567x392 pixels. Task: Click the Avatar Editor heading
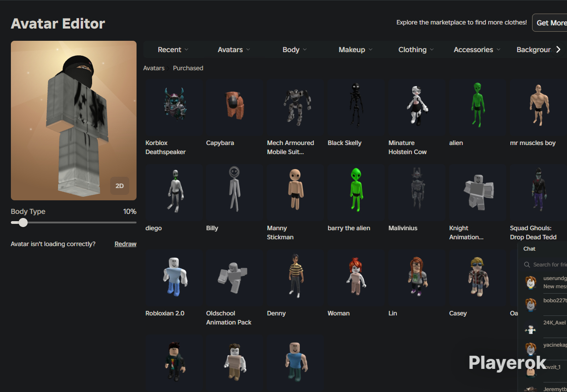(x=58, y=24)
